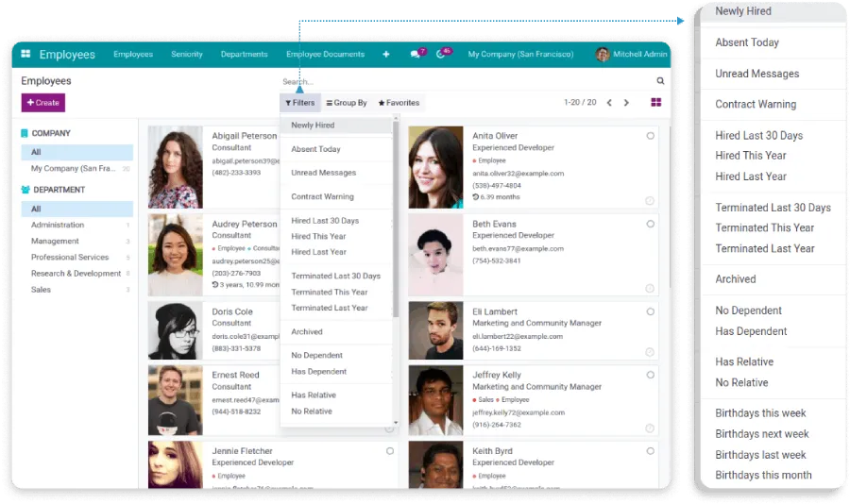Expand the Group By dropdown
The width and height of the screenshot is (850, 504).
347,103
